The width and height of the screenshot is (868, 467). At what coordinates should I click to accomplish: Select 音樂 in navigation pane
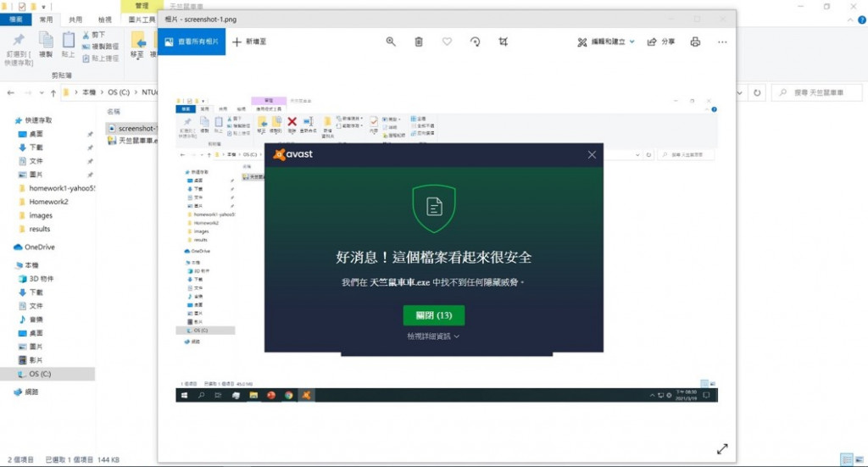coord(31,320)
